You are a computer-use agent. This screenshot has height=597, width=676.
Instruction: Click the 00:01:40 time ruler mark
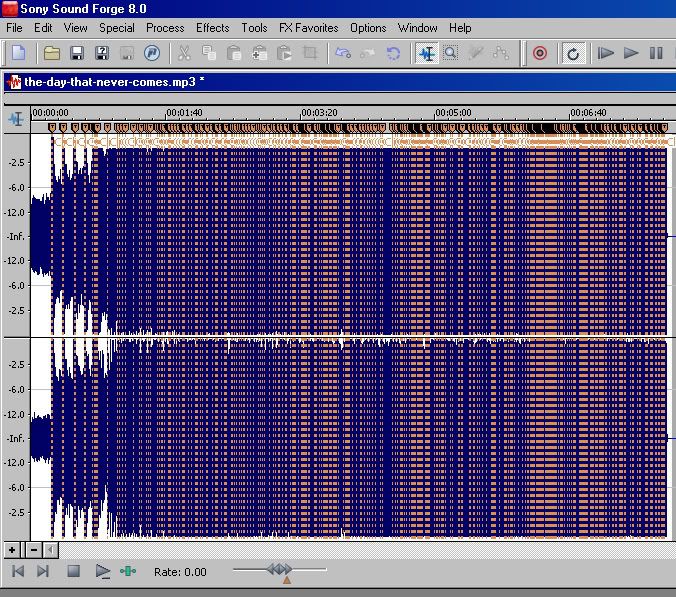184,113
